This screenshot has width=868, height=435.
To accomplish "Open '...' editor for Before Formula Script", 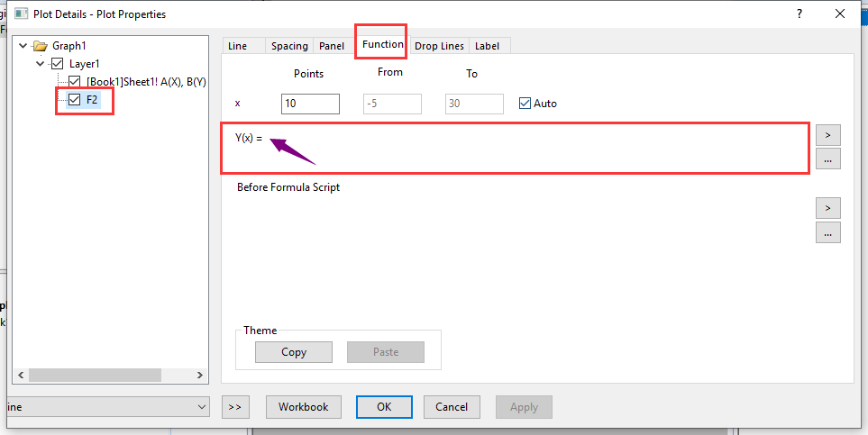I will point(827,232).
